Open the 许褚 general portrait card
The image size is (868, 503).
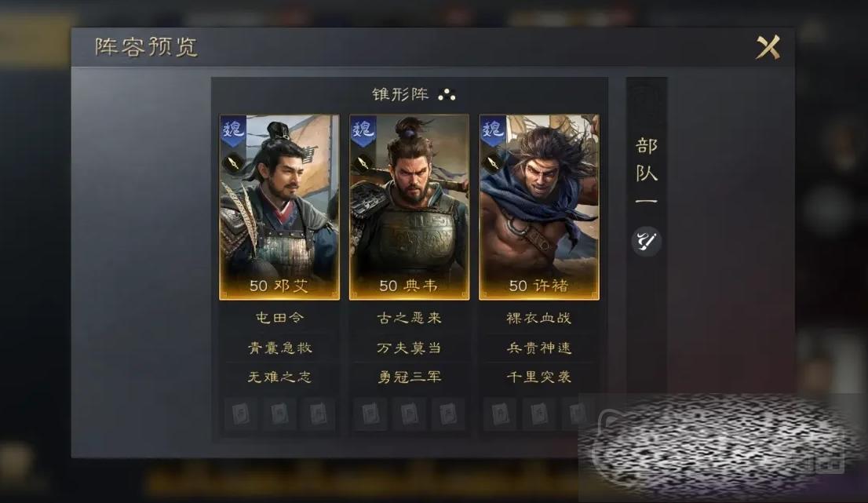(x=538, y=207)
